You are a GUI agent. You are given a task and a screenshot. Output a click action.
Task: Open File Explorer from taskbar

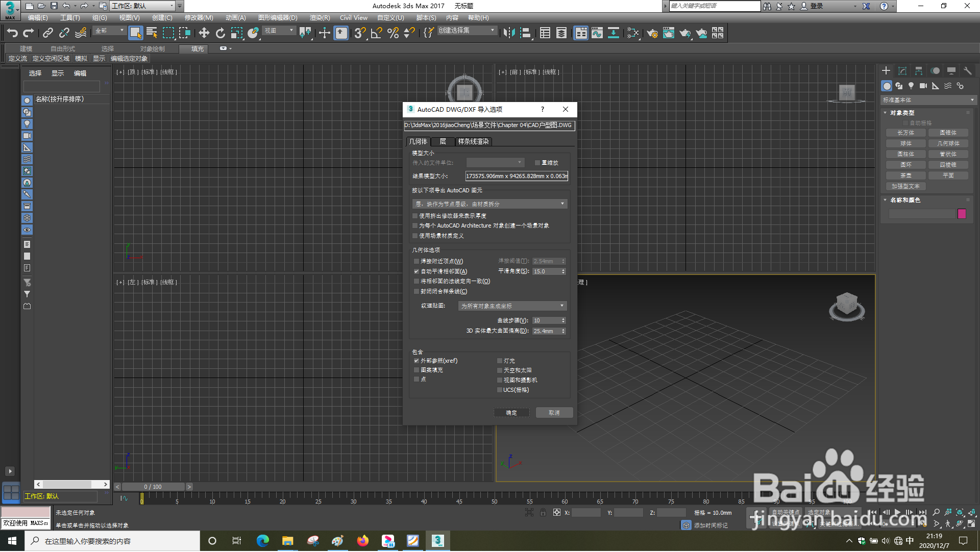point(288,541)
